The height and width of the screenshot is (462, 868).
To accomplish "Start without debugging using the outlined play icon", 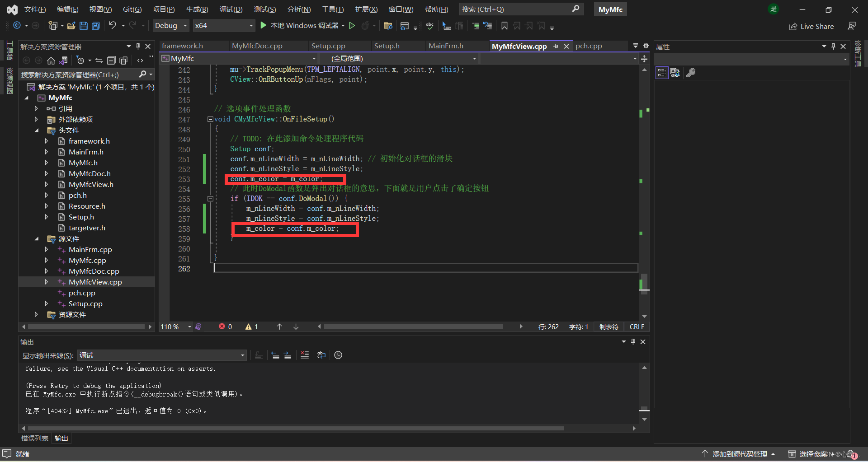I will point(352,26).
